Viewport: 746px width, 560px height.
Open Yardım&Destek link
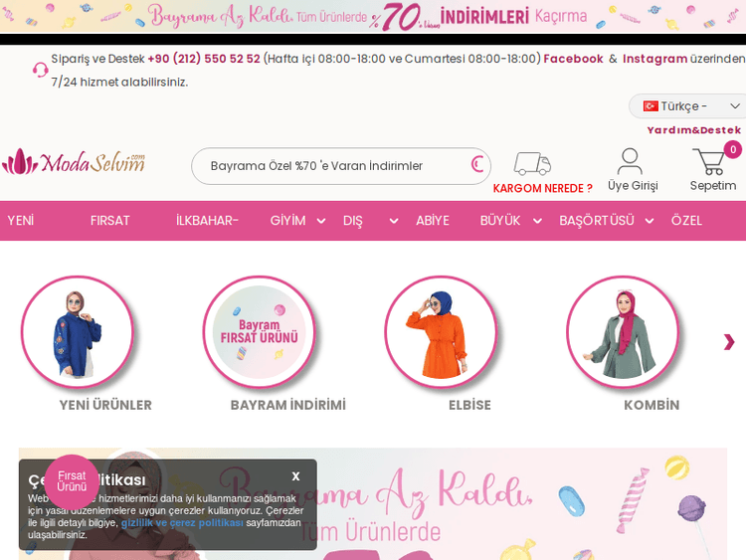(x=693, y=130)
